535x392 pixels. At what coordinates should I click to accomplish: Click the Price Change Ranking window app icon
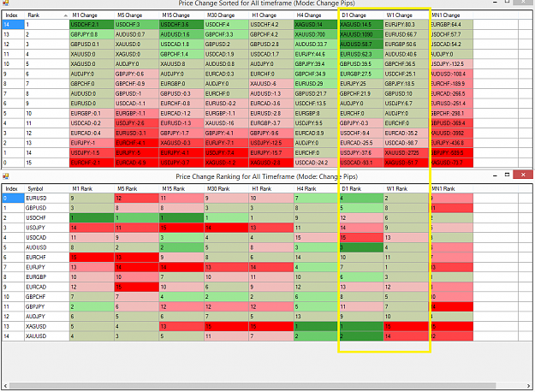5,176
